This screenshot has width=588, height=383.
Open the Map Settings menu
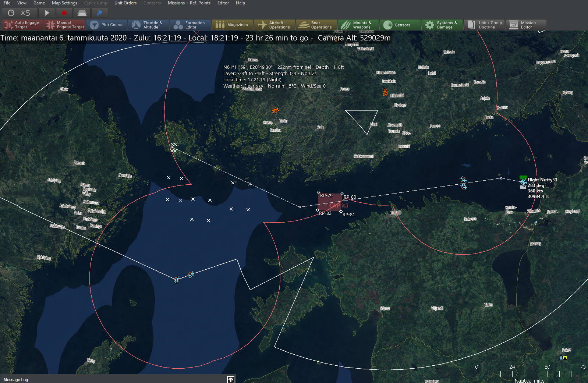(64, 3)
